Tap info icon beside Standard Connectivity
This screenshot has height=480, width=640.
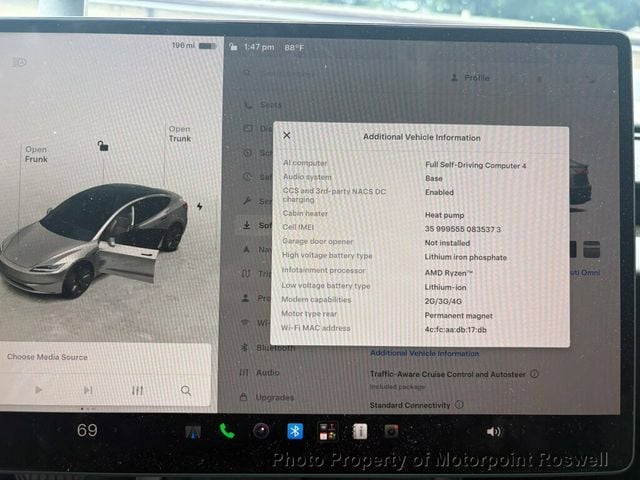(459, 404)
